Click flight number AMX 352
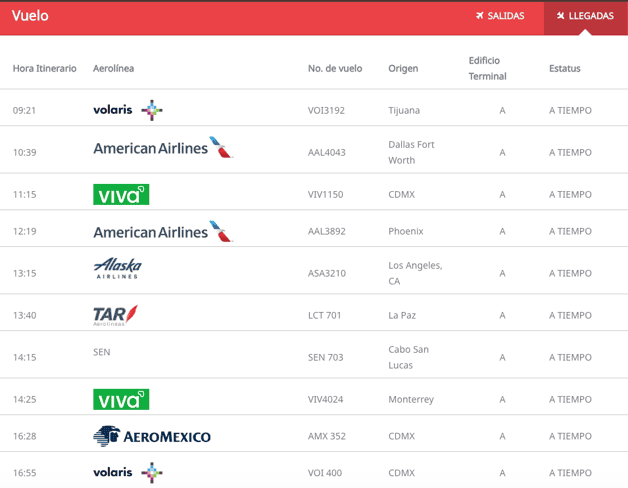 click(x=326, y=436)
